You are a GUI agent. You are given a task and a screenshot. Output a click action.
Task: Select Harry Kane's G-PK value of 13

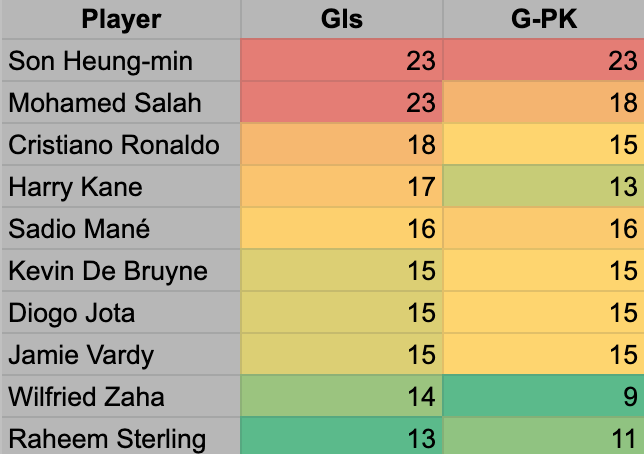[544, 187]
